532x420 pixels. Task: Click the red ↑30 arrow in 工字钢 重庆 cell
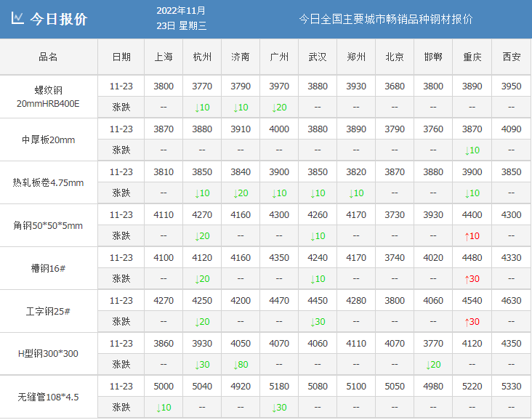pos(467,322)
